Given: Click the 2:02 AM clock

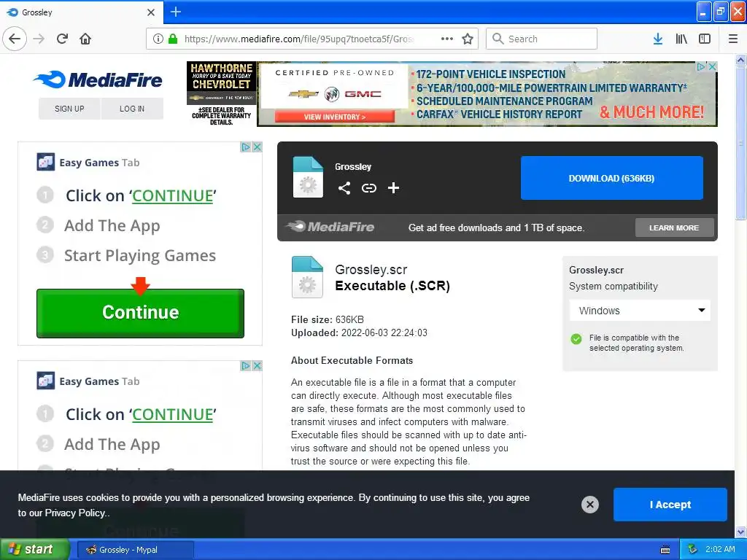Looking at the screenshot, I should pyautogui.click(x=720, y=550).
